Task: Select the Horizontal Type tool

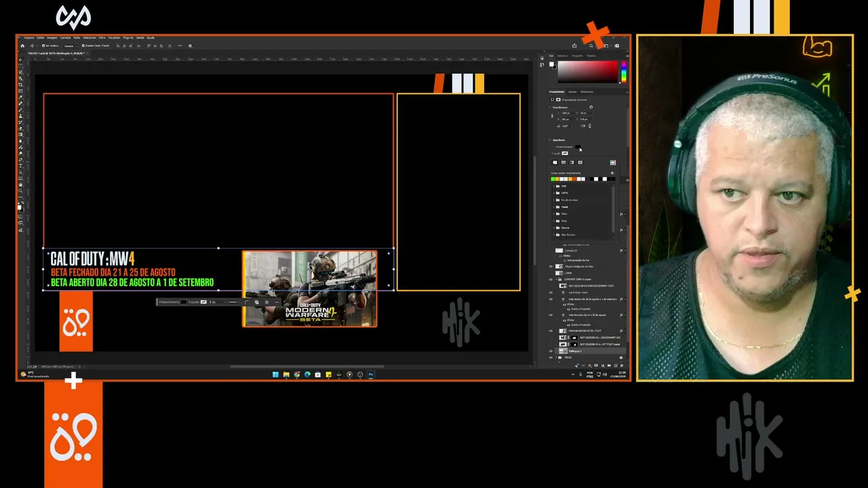Action: click(20, 166)
